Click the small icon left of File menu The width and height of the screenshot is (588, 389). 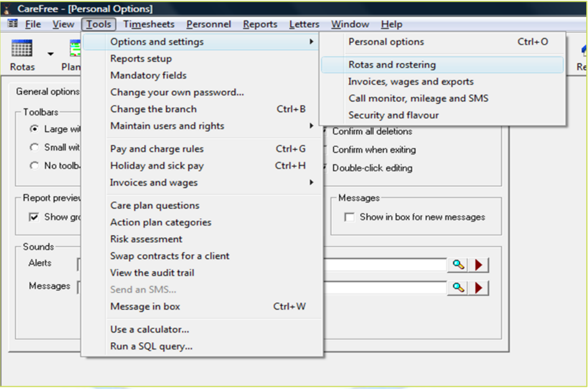click(13, 24)
